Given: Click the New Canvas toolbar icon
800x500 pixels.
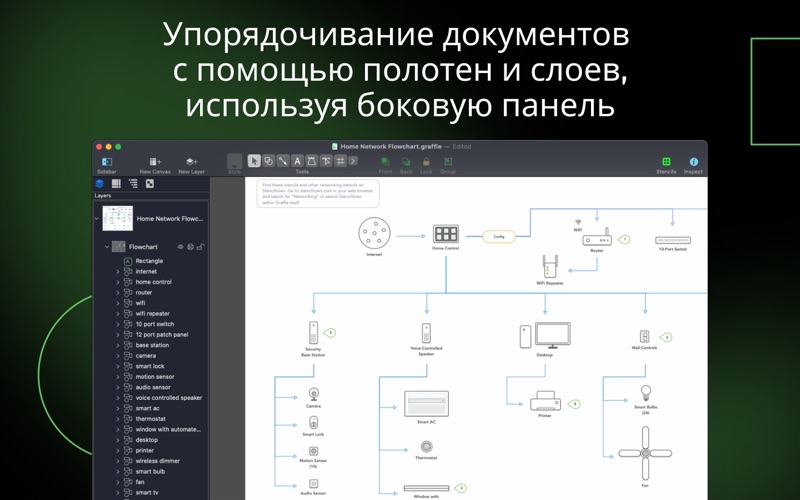Looking at the screenshot, I should (x=155, y=162).
